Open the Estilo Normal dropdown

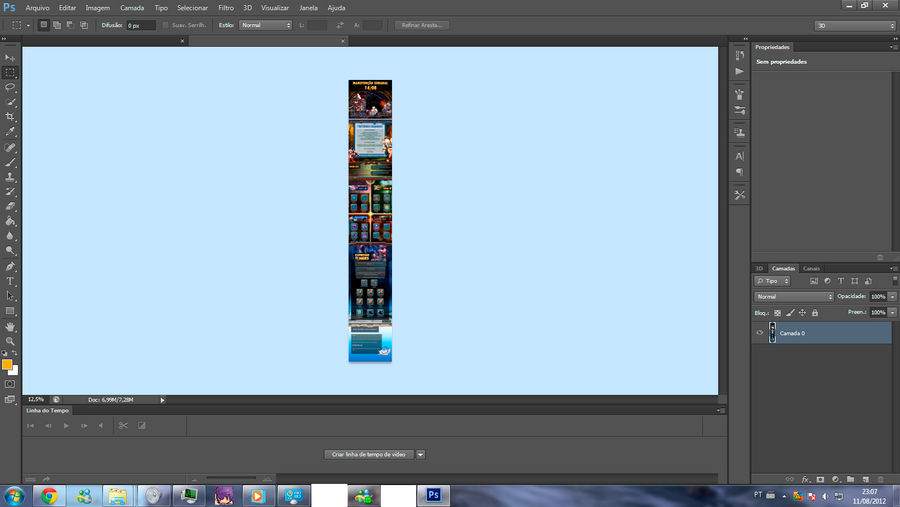point(265,25)
